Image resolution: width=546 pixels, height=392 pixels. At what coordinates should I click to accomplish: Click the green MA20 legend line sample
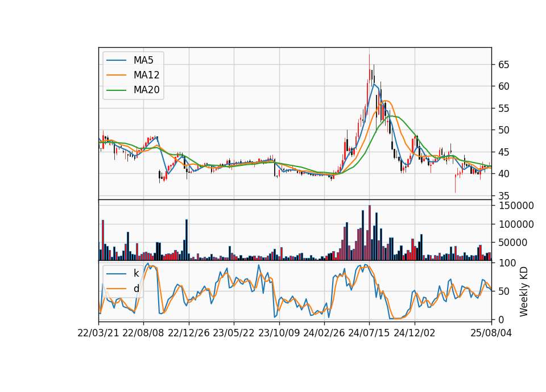(116, 90)
